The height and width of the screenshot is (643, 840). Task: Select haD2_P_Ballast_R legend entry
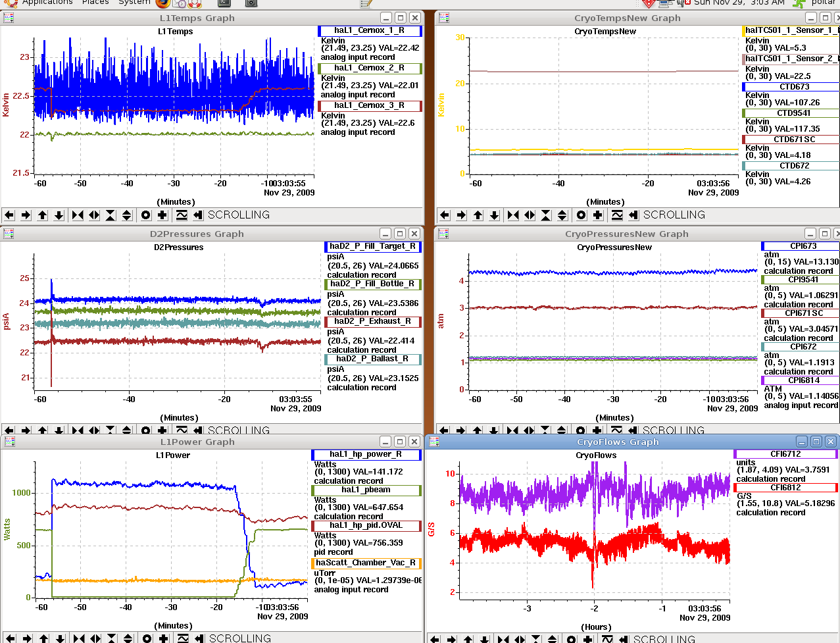tap(373, 359)
